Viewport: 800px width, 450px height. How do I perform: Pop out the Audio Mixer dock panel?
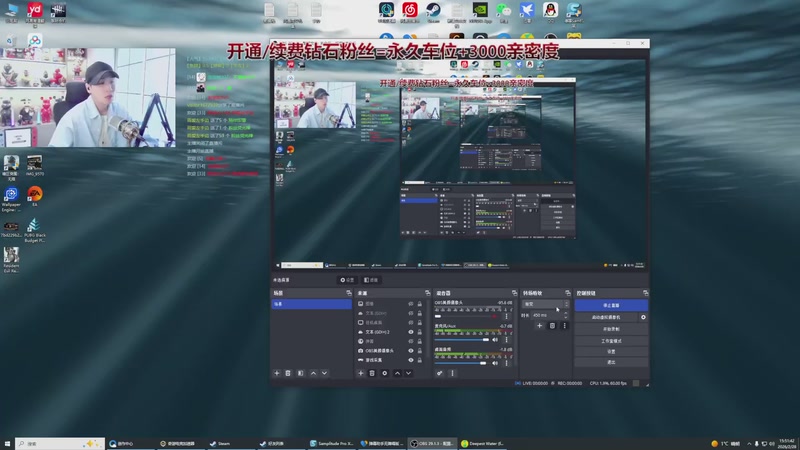(514, 293)
